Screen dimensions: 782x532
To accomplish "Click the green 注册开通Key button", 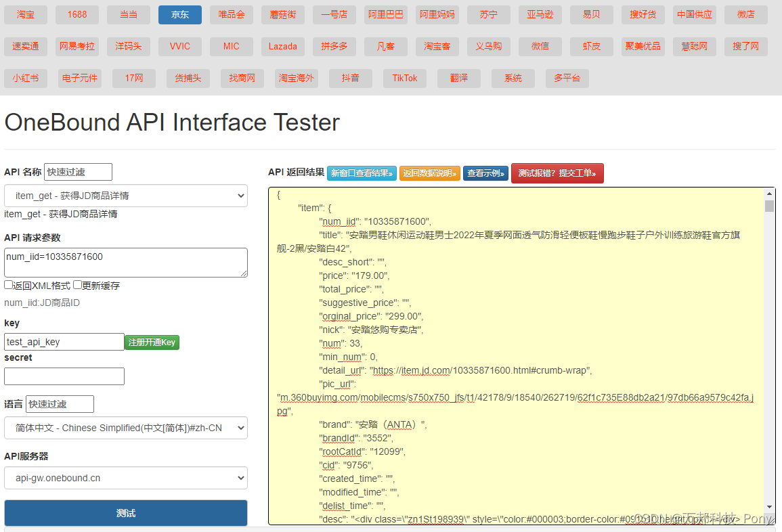I will 152,342.
